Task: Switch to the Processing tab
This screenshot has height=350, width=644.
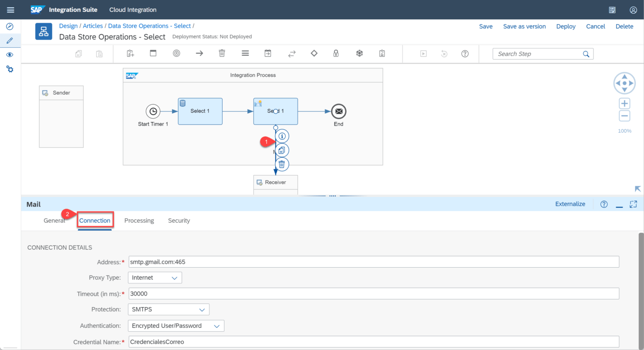Action: tap(139, 221)
